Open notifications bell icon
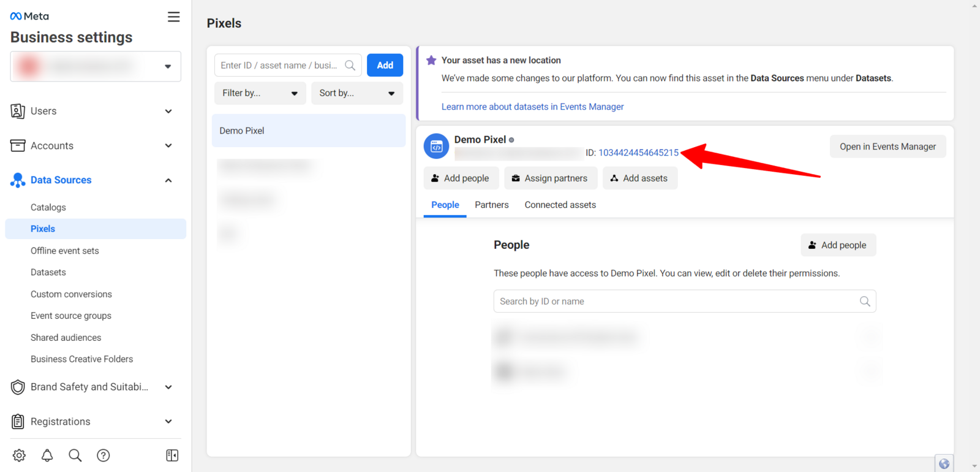Screen dimensions: 980x472 [x=47, y=455]
